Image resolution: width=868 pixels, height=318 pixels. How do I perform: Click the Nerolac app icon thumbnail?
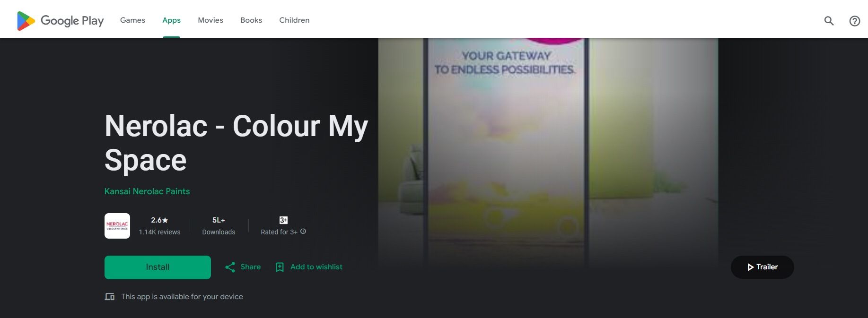coord(117,226)
